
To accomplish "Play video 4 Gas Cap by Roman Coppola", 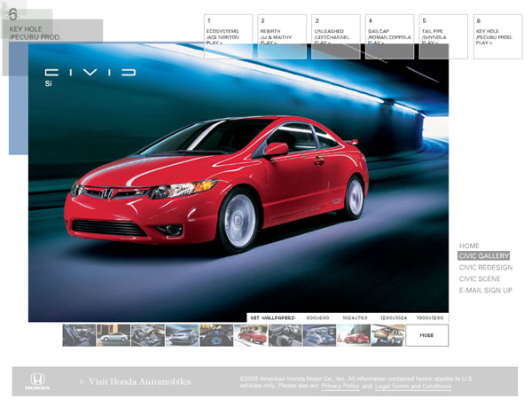I will coord(389,36).
